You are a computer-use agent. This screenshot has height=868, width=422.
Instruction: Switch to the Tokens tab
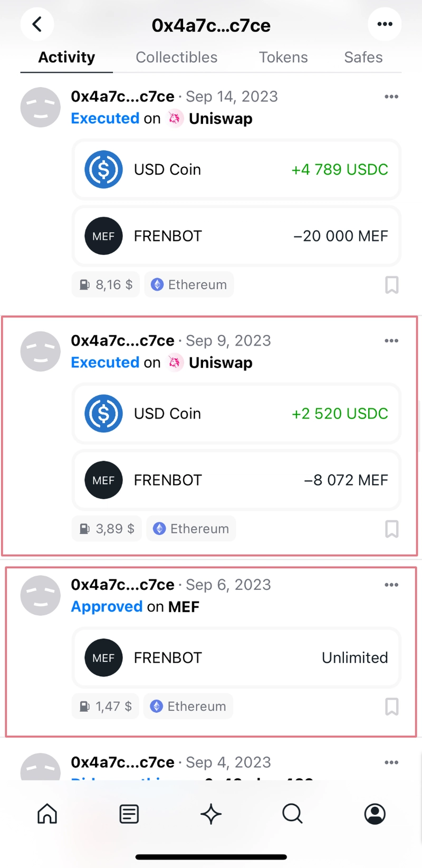283,57
